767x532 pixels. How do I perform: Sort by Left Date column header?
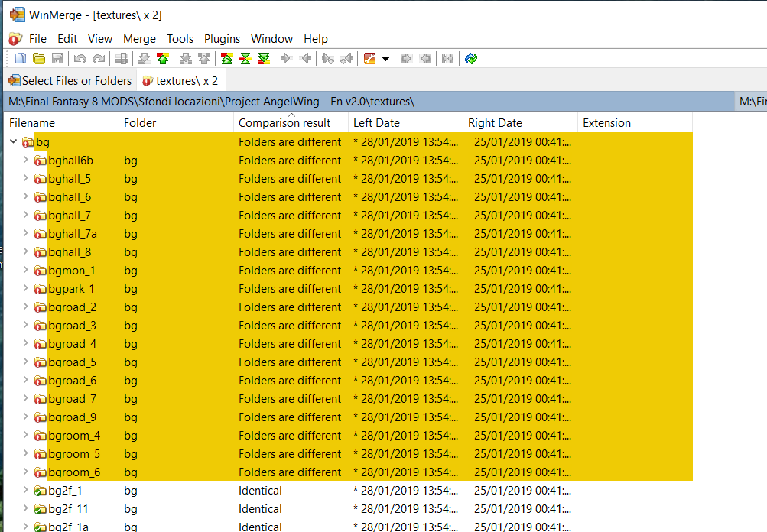pyautogui.click(x=405, y=123)
